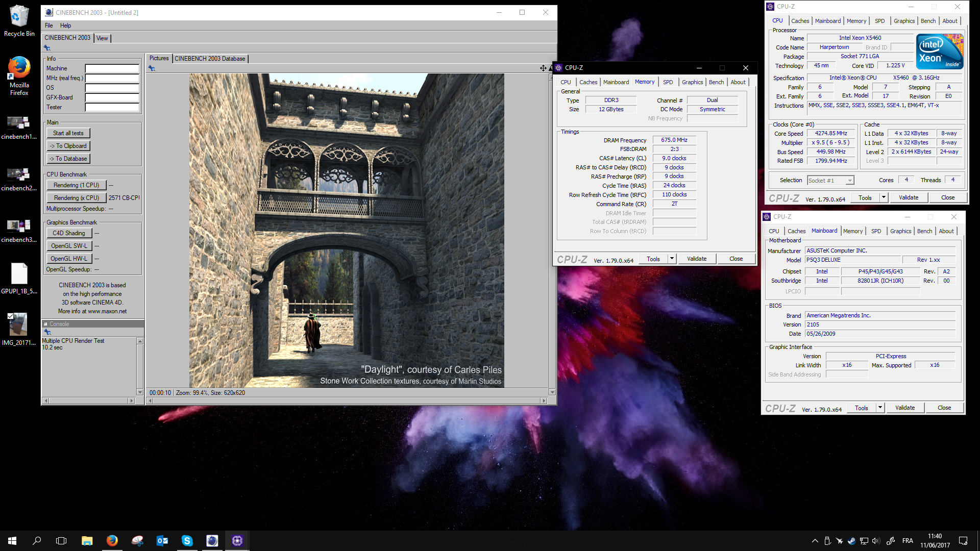
Task: Click Start all tests button
Action: click(68, 133)
